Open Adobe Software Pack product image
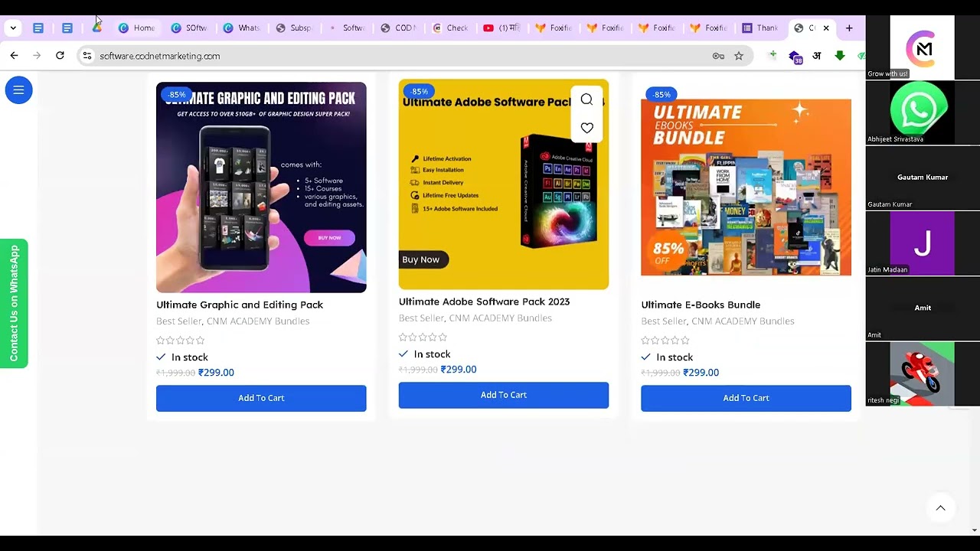980x551 pixels. [504, 184]
